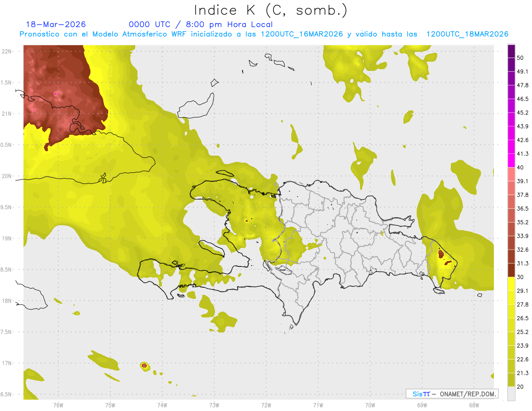Viewport: 532px width, 411px height.
Task: Click the legend value 37.8
Action: coord(523,195)
